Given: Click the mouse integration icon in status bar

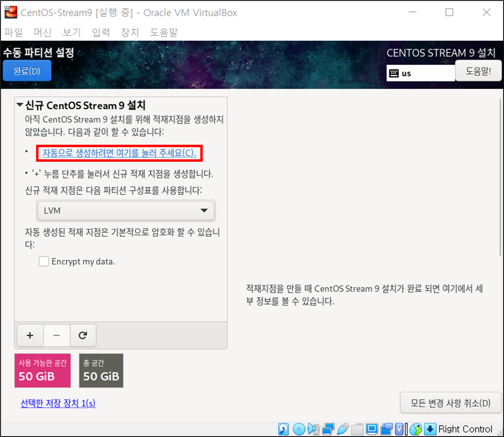Looking at the screenshot, I should click(416, 429).
